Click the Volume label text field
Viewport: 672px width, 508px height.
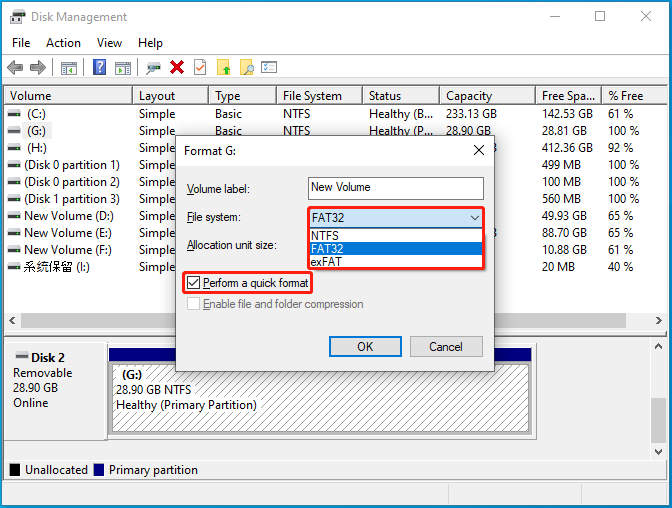[396, 188]
